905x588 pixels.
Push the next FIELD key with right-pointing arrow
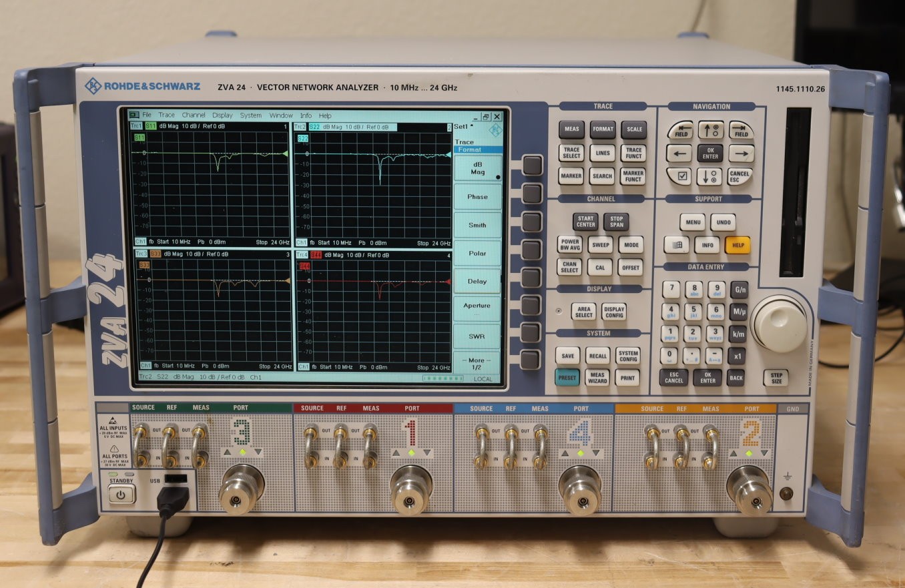[741, 130]
